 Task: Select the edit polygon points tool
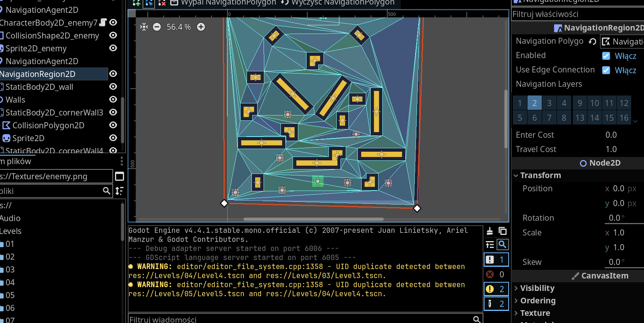point(149,3)
